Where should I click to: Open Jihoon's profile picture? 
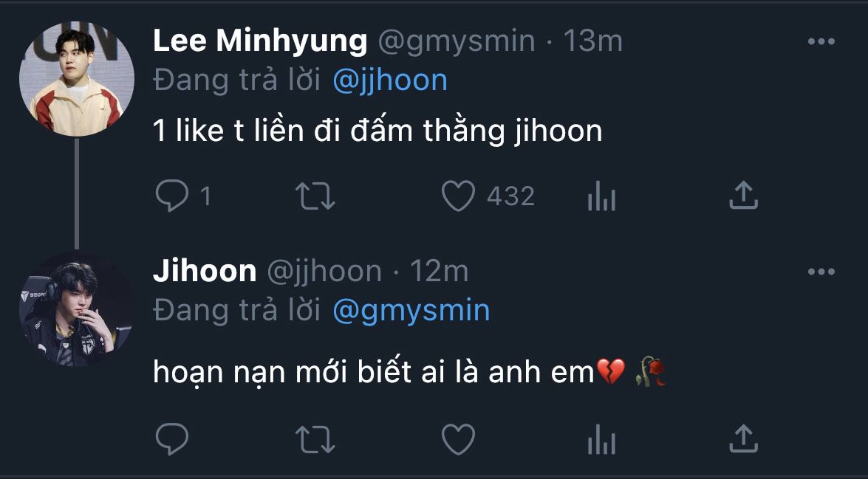click(76, 309)
